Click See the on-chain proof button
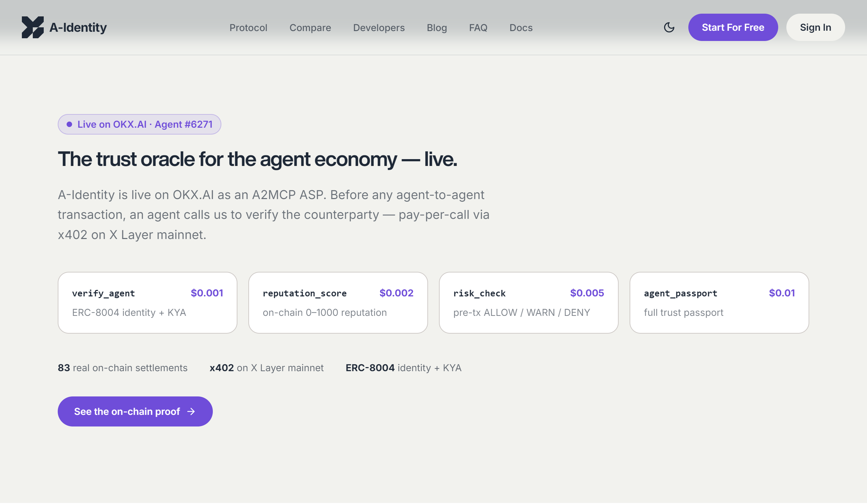The height and width of the screenshot is (504, 867). (135, 411)
